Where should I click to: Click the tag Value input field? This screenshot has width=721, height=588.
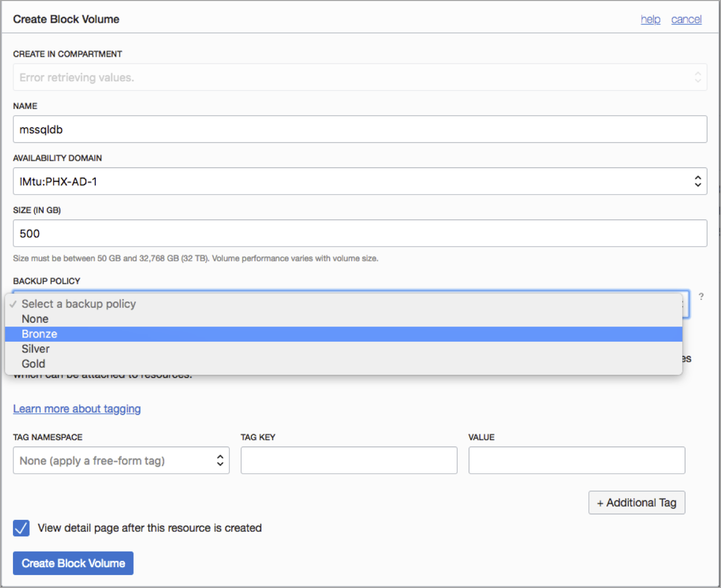pyautogui.click(x=576, y=460)
